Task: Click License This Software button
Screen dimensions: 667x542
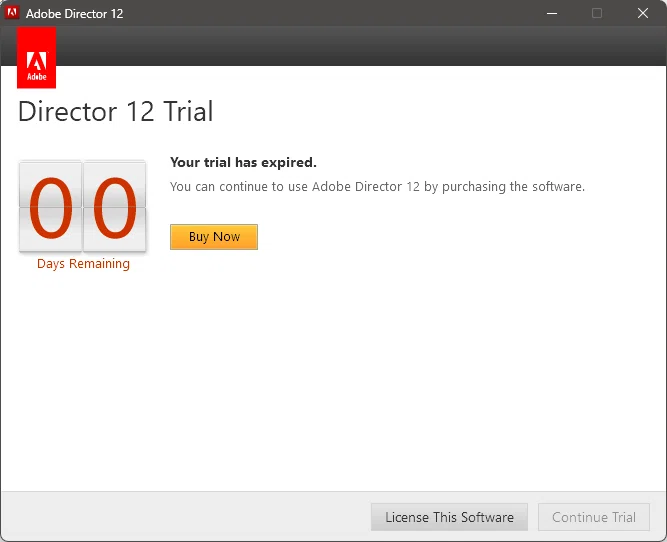Action: tap(449, 517)
